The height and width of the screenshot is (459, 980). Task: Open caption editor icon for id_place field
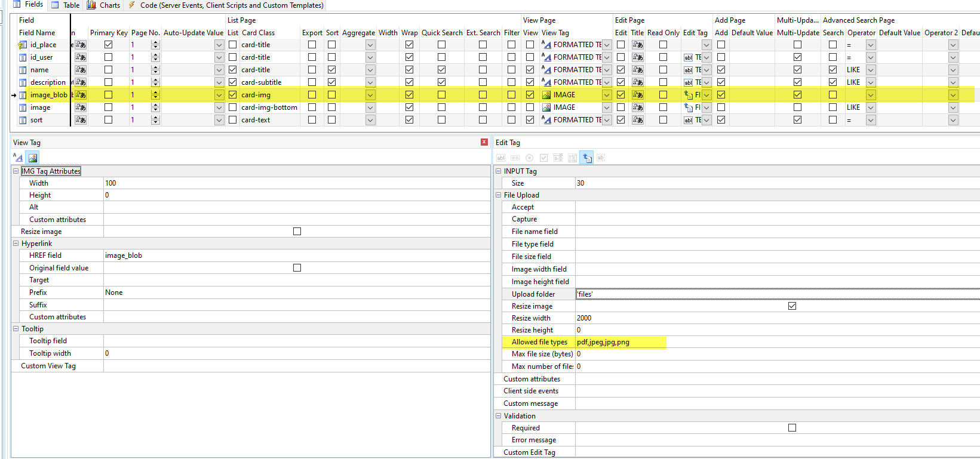point(81,45)
